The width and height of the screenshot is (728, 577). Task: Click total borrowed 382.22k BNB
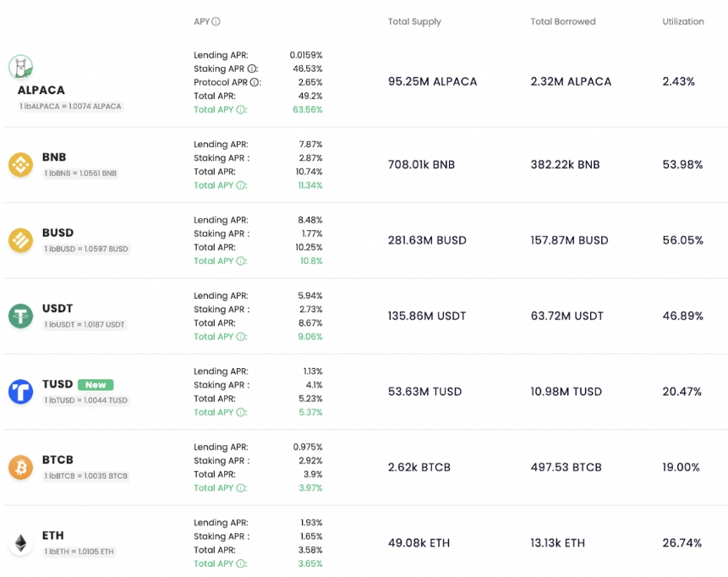[x=566, y=165]
